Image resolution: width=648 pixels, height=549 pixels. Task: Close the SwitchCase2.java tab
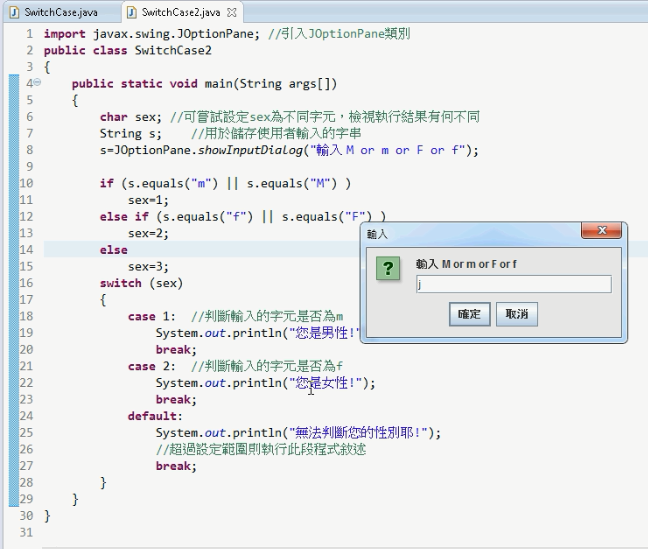pos(232,13)
